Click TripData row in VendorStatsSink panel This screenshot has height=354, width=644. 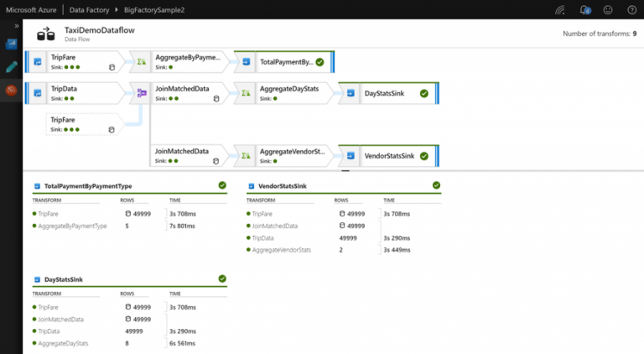tap(344, 237)
